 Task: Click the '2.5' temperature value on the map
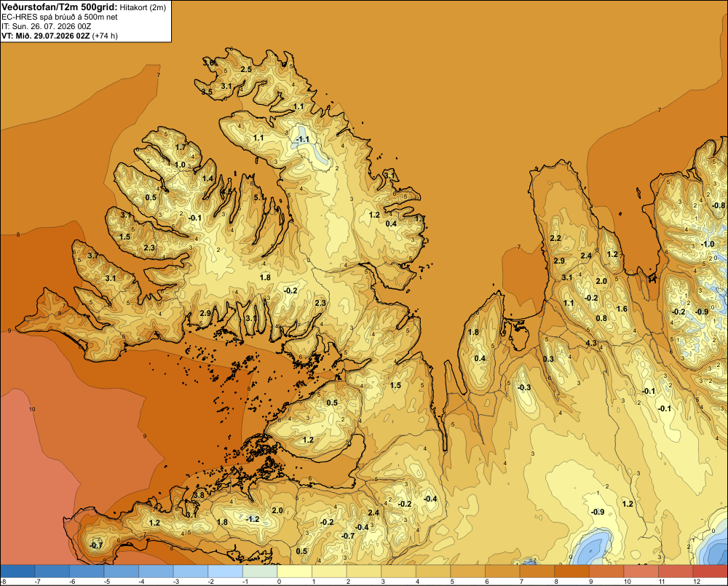[x=246, y=69]
